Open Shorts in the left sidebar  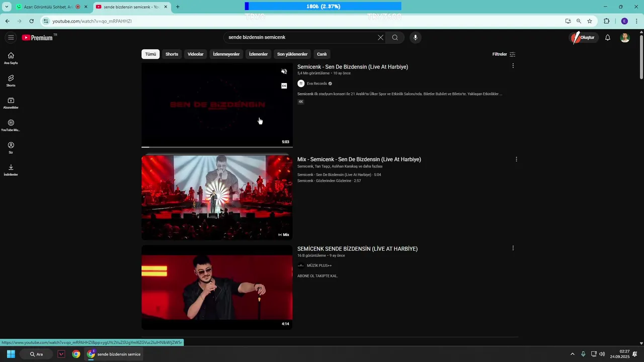(11, 80)
